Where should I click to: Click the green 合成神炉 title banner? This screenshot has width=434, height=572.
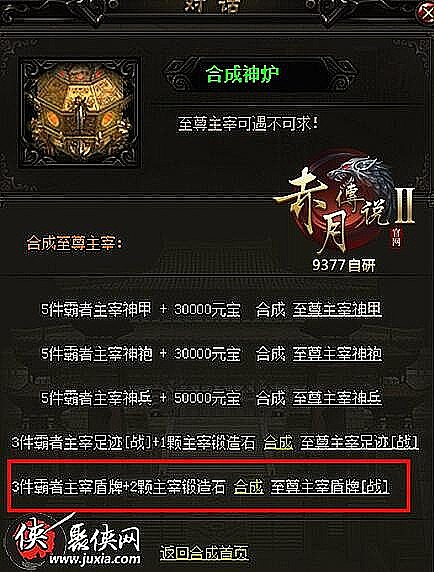tap(243, 74)
